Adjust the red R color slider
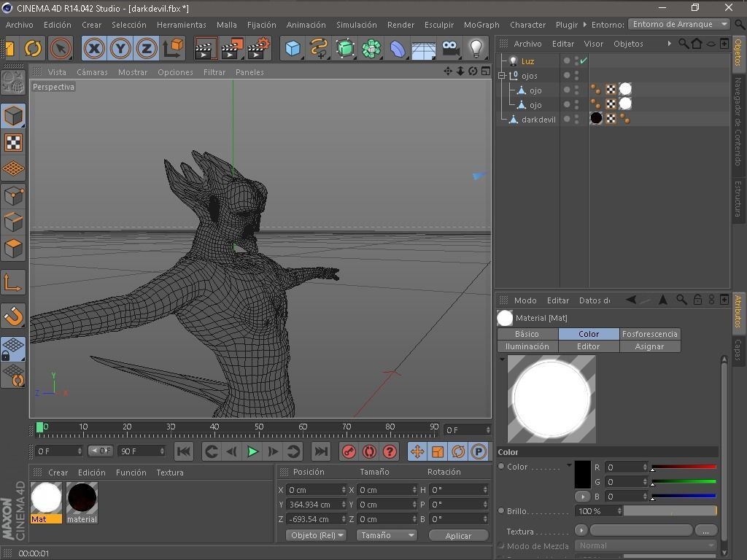Image resolution: width=747 pixels, height=560 pixels. click(684, 467)
